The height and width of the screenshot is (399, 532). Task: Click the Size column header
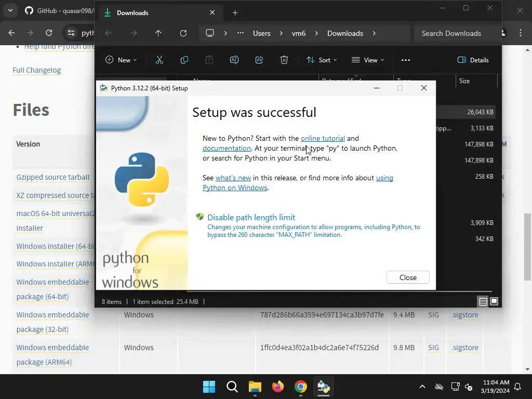(476, 81)
